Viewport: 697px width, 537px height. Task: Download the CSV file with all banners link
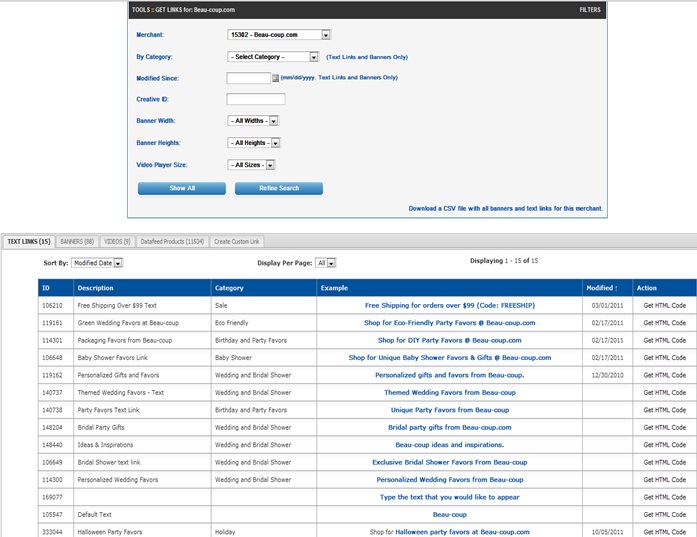coord(505,208)
